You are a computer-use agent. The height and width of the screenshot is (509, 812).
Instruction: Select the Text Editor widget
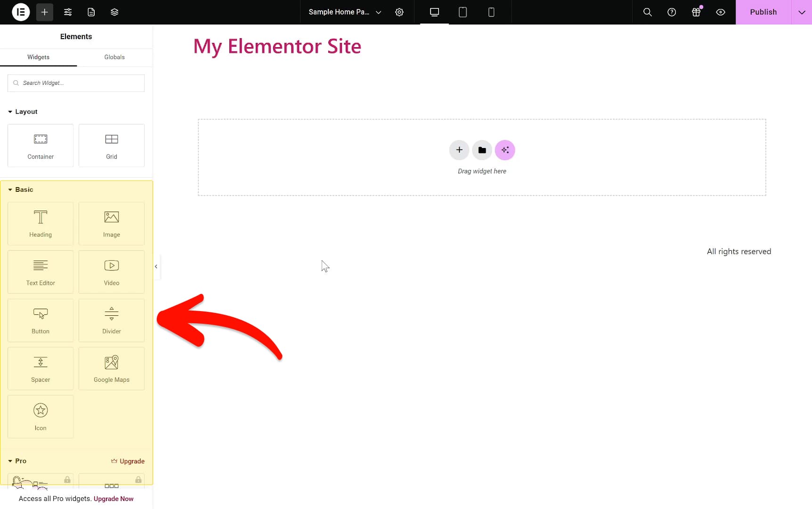(x=41, y=272)
